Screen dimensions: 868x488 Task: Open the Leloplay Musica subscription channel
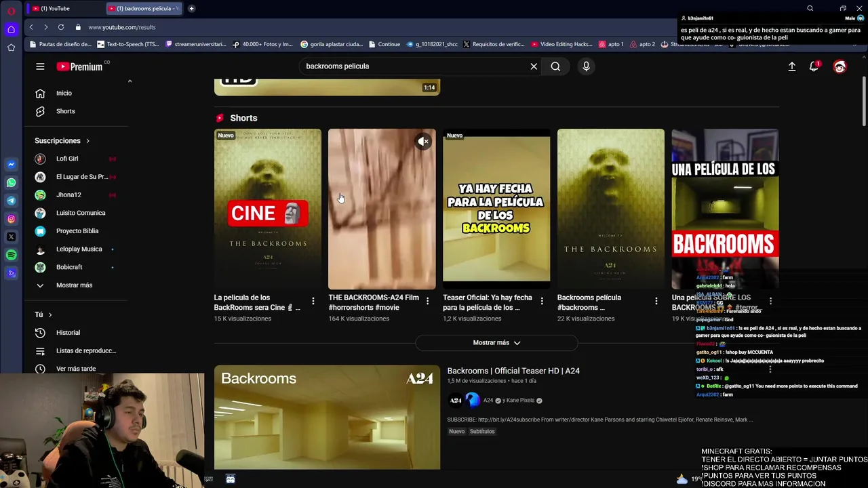click(79, 249)
